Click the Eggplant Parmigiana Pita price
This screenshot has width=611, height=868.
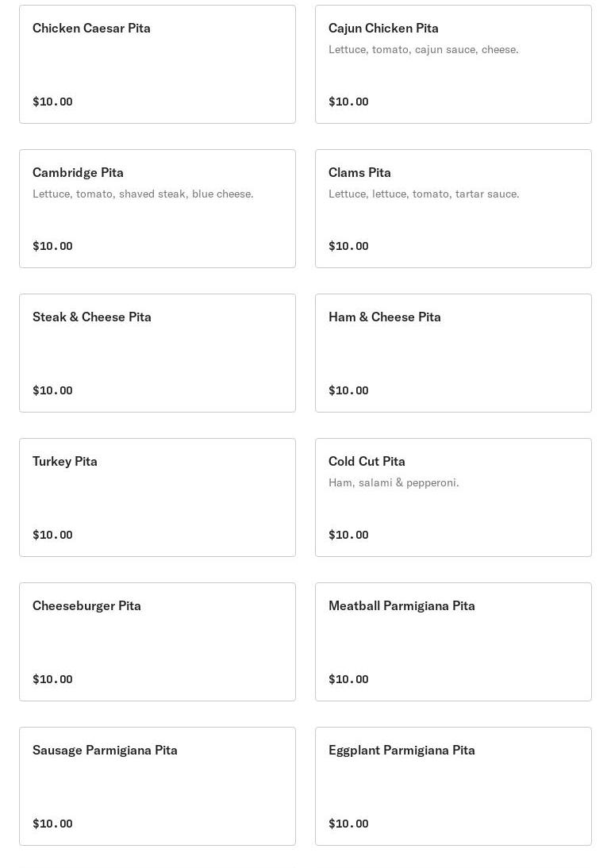tap(348, 824)
